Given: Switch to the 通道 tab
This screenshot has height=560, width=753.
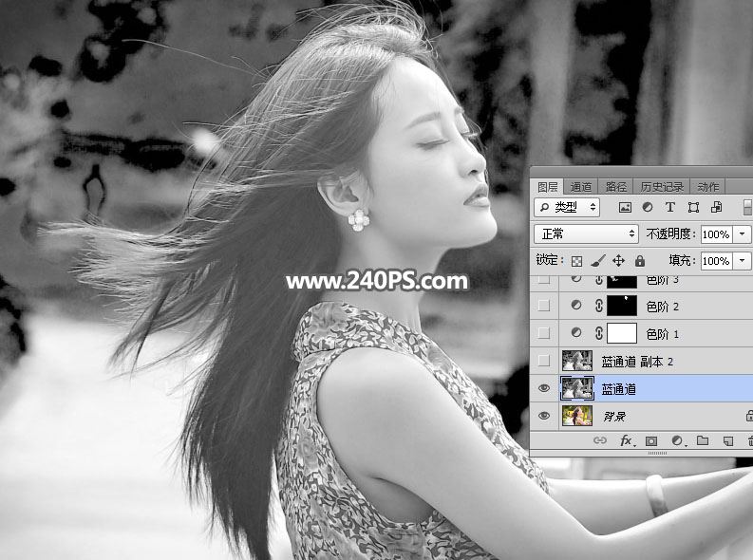Looking at the screenshot, I should click(x=580, y=187).
